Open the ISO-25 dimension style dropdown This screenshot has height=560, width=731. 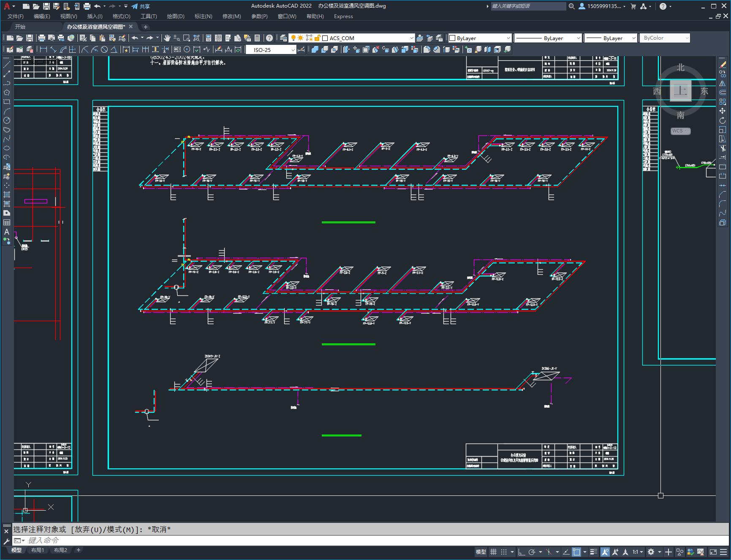293,50
